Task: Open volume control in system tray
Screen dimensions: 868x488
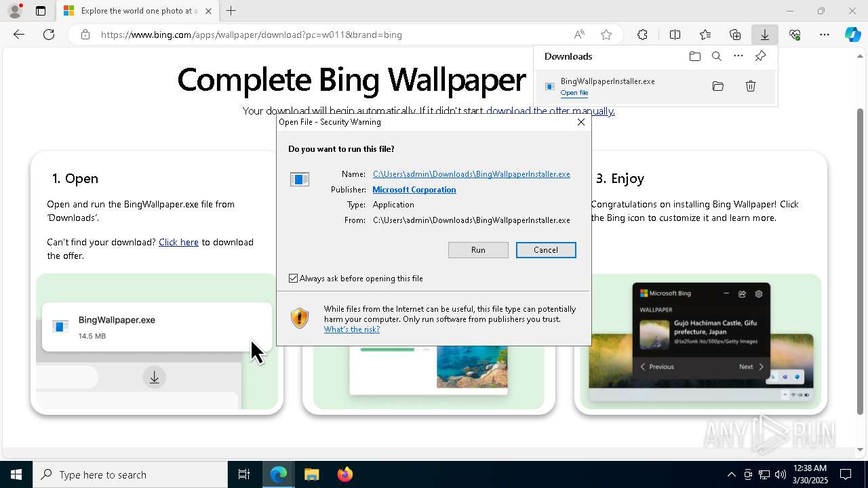Action: pos(781,474)
